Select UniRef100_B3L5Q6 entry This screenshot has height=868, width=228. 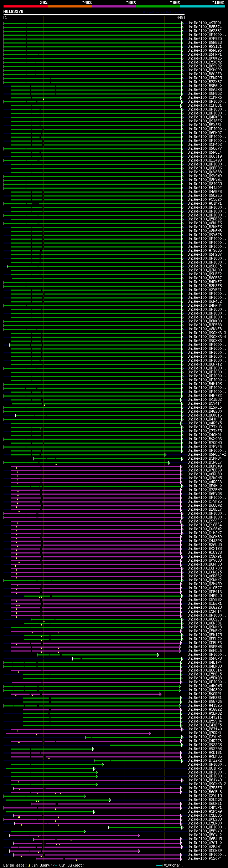coord(204,800)
